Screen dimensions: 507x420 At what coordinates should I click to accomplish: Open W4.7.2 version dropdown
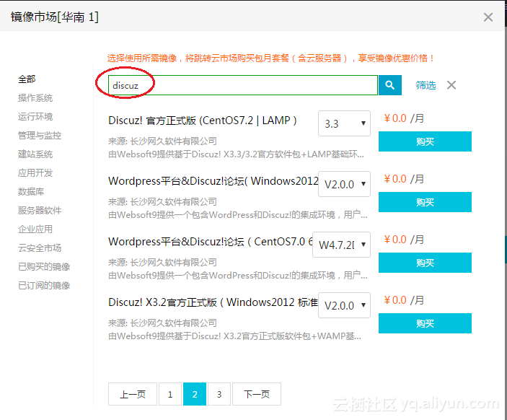[341, 245]
